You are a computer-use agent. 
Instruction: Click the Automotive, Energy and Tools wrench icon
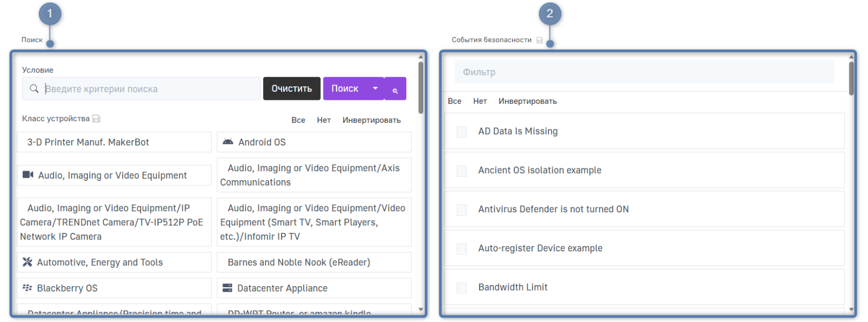pyautogui.click(x=27, y=262)
